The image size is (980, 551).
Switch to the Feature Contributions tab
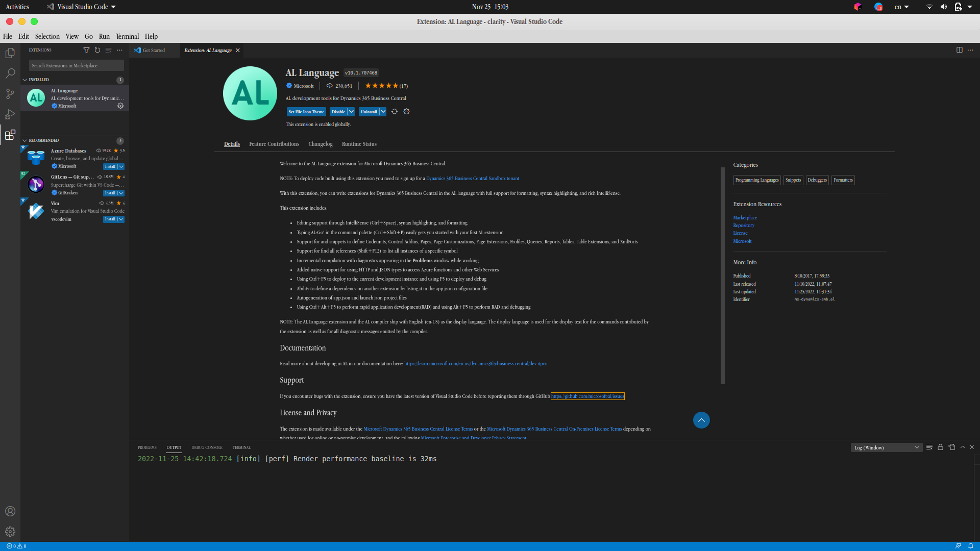pos(274,144)
